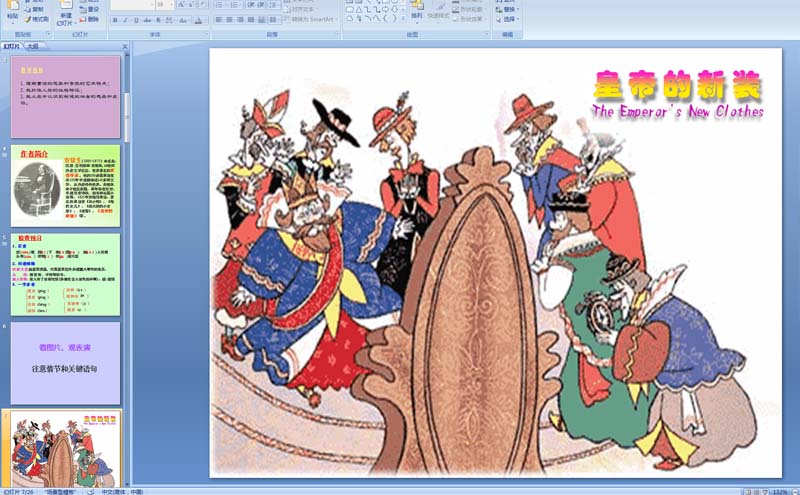Switch to the Outline (大纲) pane tab
Viewport: 800px width, 495px height.
(x=33, y=46)
